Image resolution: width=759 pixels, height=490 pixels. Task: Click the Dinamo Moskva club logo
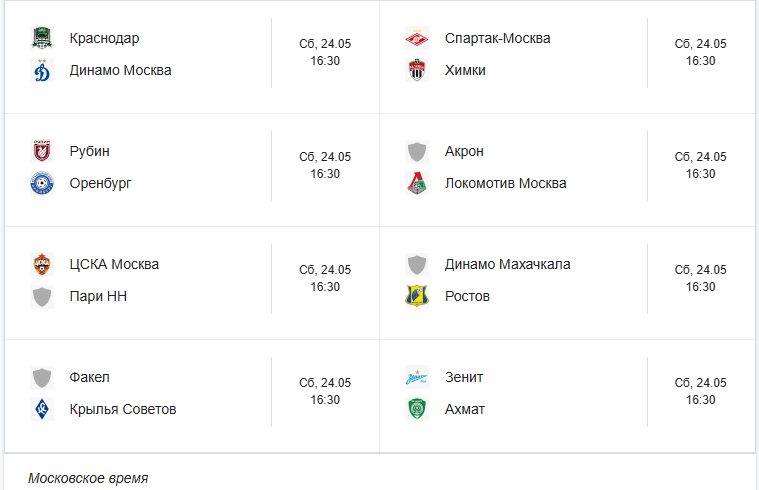[x=42, y=70]
